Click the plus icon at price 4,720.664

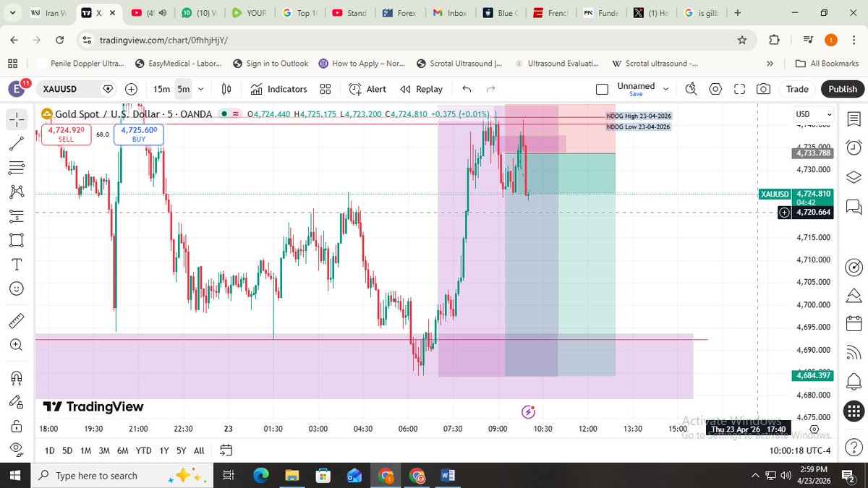coord(784,213)
